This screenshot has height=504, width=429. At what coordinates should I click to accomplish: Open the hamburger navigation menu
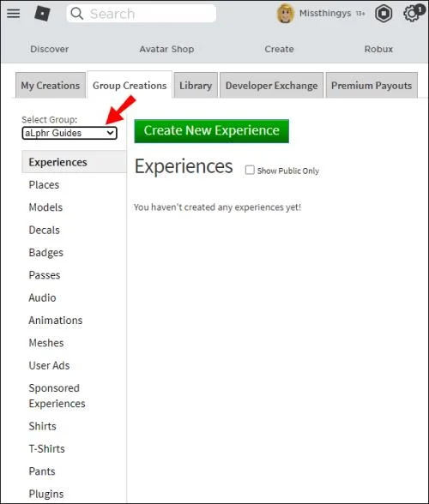(13, 14)
